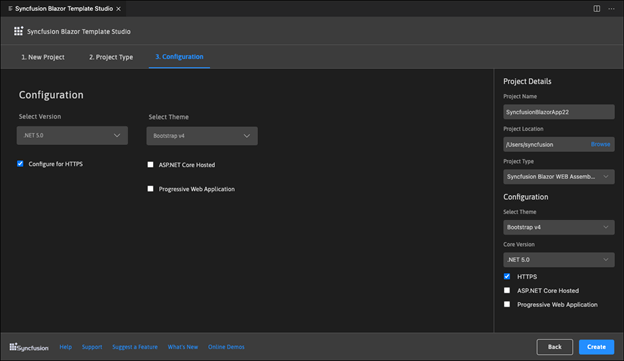Screen dimensions: 624x361
Task: Open the Core Version dropdown
Action: click(559, 260)
